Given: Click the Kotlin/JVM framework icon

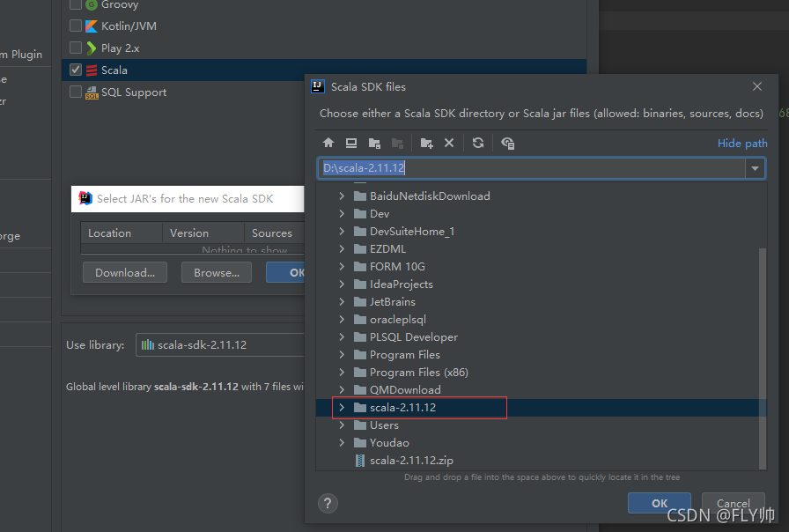Looking at the screenshot, I should (x=91, y=26).
